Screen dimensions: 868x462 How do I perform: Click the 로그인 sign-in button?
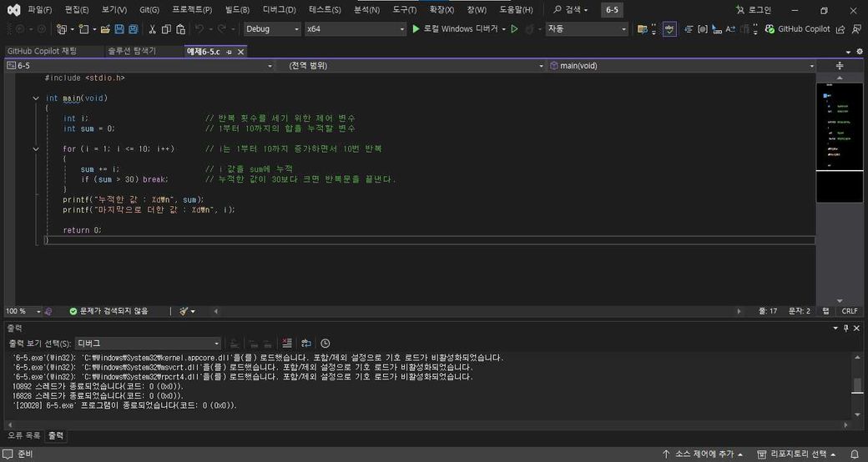point(754,10)
